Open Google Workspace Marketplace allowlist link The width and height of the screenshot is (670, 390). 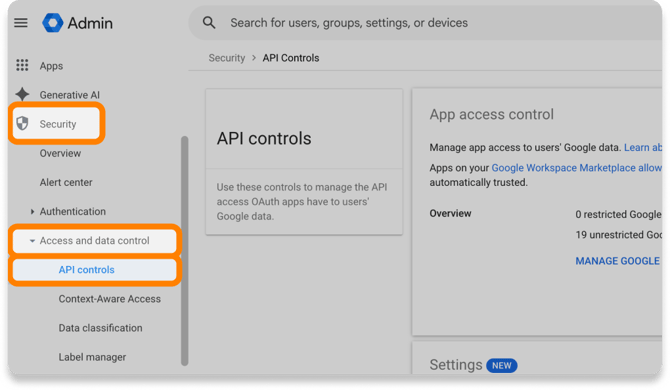point(576,168)
